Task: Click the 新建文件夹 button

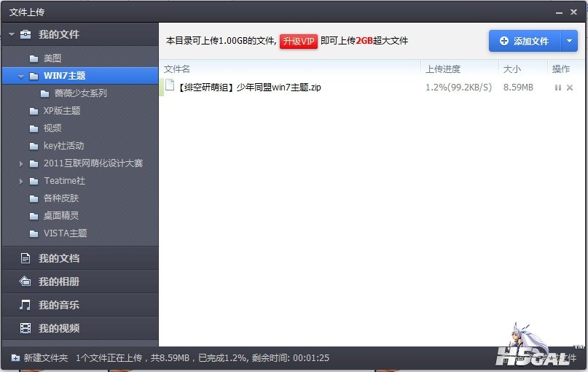Action: [39, 358]
